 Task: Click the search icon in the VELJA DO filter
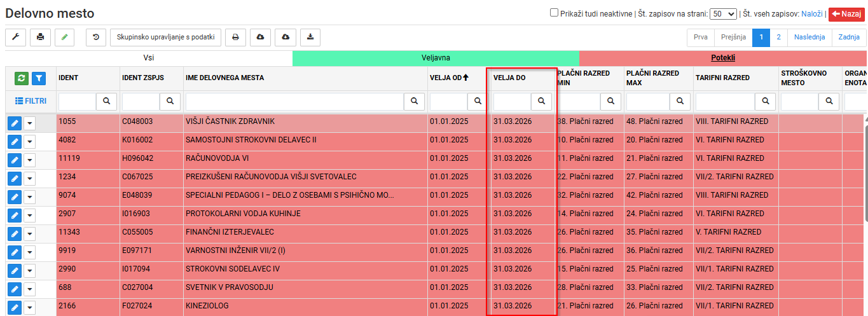coord(541,100)
